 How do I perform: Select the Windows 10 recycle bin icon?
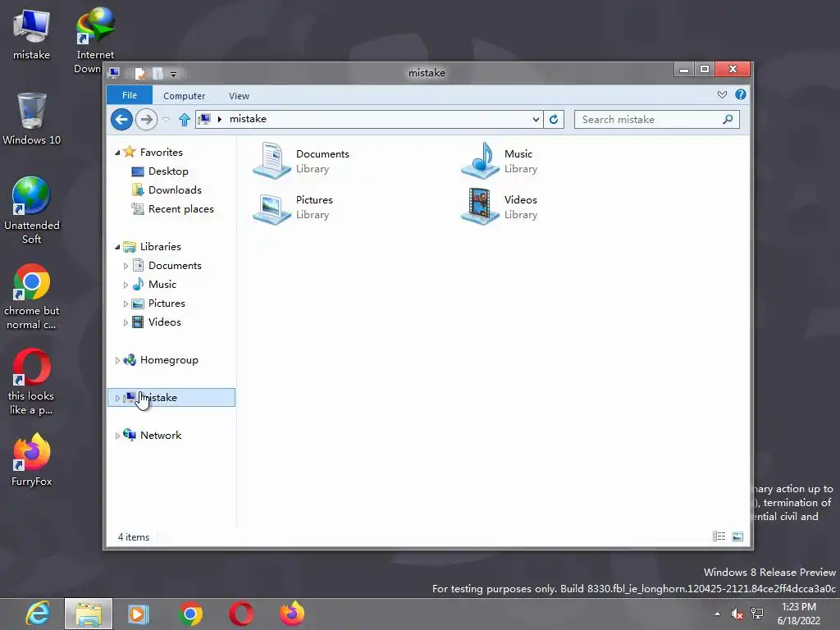click(32, 119)
